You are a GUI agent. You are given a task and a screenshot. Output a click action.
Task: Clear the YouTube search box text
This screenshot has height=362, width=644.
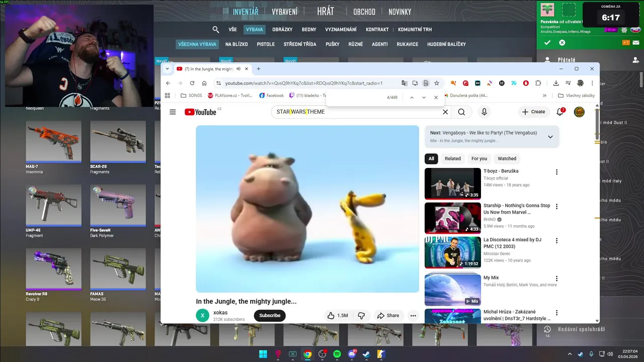(445, 112)
